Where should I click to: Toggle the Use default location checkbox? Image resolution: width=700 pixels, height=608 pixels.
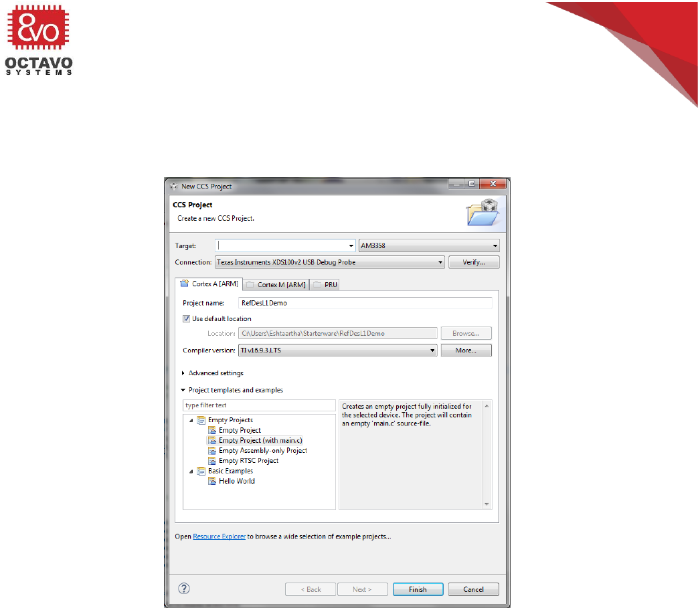point(187,319)
